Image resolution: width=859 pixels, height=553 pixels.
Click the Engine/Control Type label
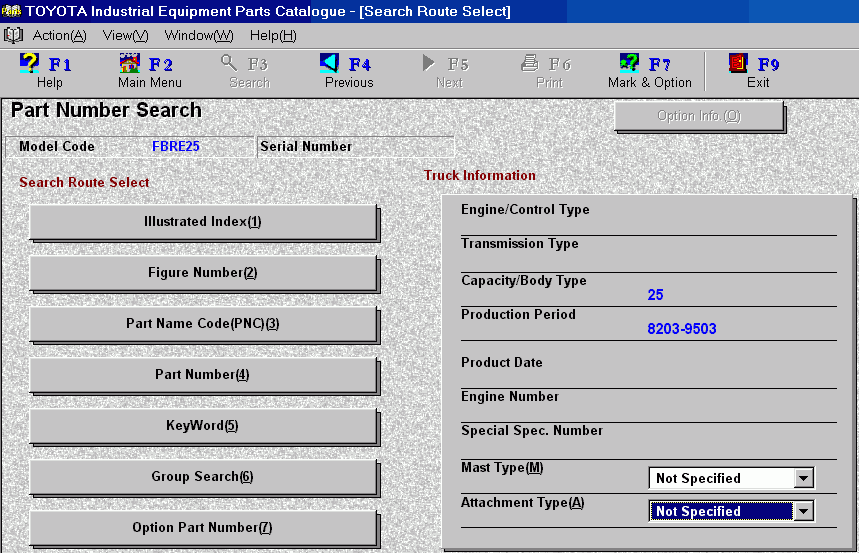pos(525,210)
